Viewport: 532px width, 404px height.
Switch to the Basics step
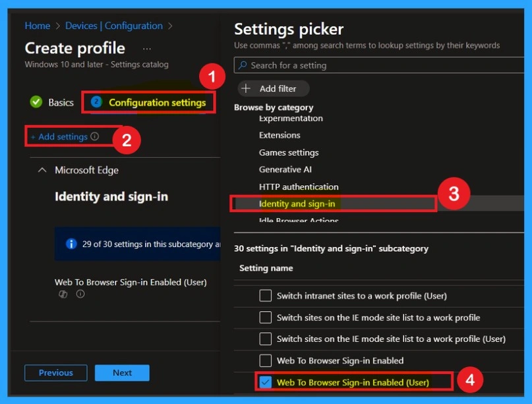click(61, 102)
